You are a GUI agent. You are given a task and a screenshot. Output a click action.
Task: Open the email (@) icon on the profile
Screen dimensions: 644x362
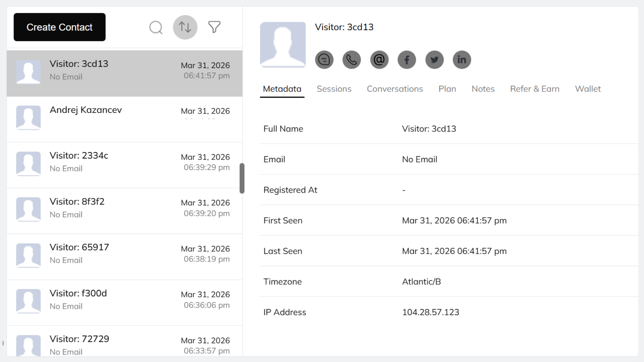[379, 60]
